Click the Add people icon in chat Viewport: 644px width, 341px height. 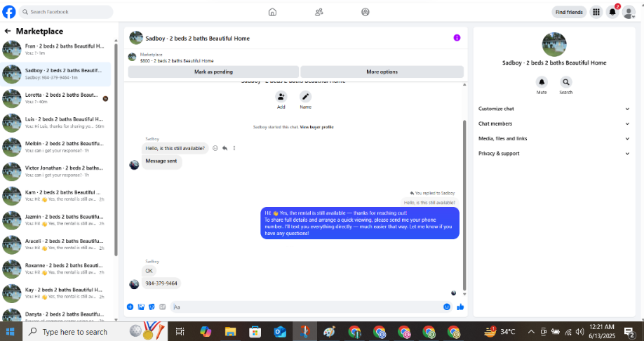[281, 97]
